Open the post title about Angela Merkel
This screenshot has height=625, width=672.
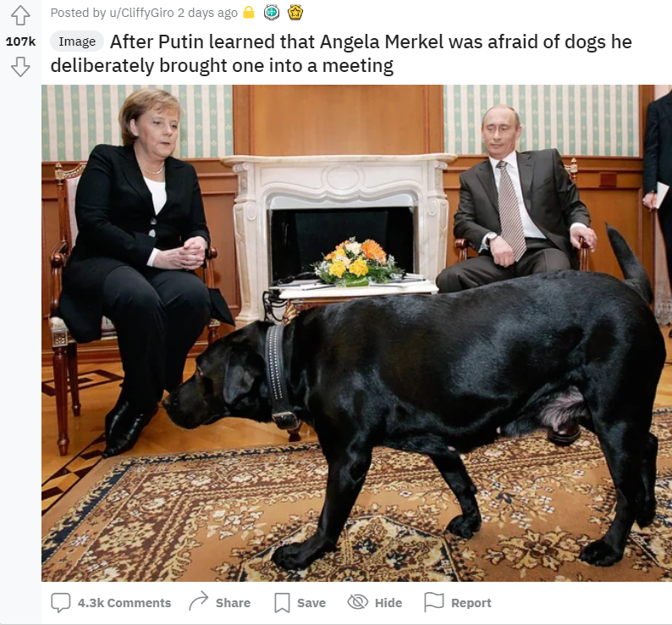pos(341,53)
